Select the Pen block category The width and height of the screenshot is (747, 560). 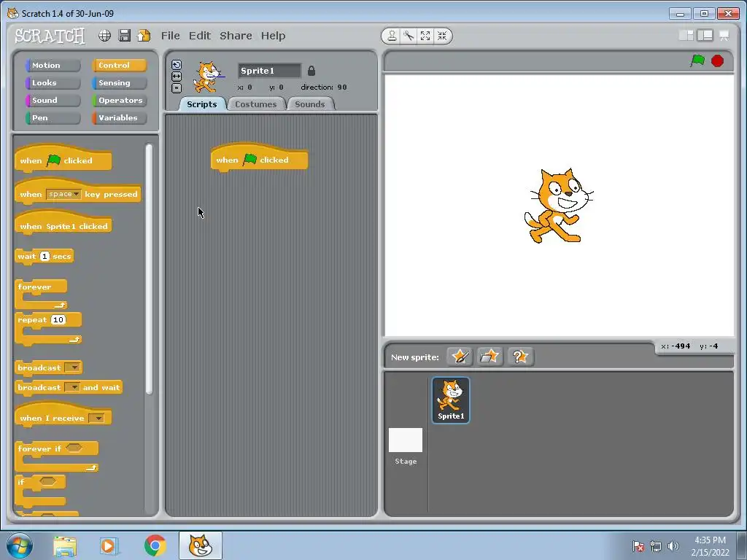point(53,118)
